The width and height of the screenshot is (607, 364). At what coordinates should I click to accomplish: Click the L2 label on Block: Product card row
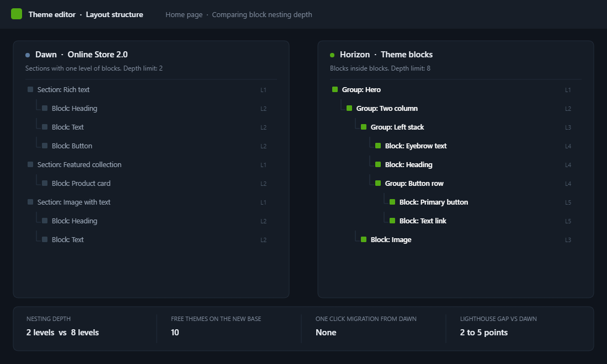coord(263,184)
